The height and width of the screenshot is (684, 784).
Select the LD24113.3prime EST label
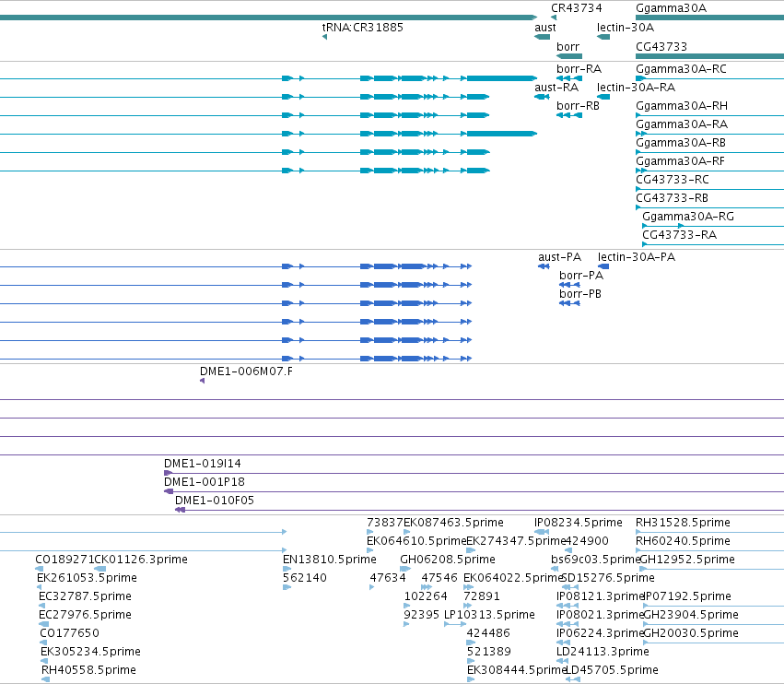tap(603, 652)
